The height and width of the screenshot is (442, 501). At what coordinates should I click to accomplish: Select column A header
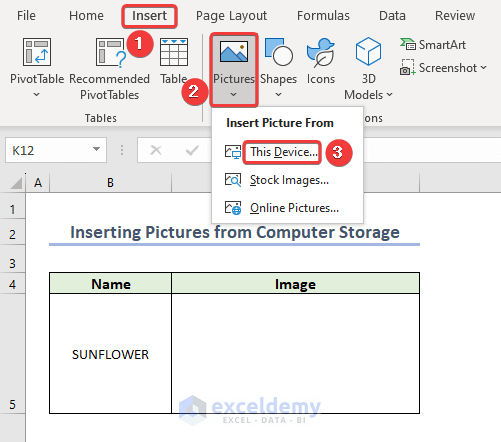coord(38,183)
